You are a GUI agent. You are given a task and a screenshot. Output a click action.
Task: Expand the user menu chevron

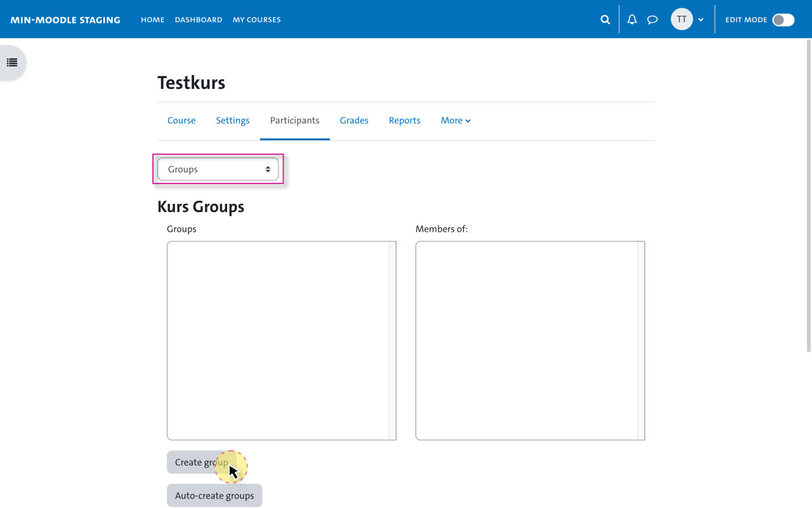coord(701,20)
